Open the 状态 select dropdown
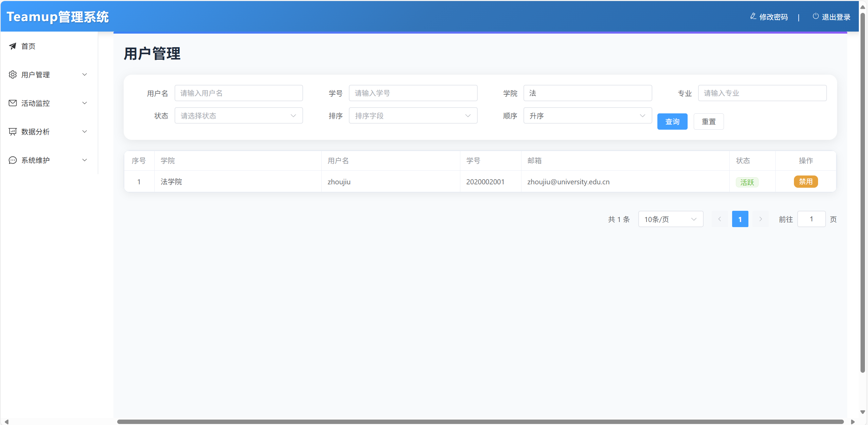This screenshot has height=425, width=868. click(238, 116)
